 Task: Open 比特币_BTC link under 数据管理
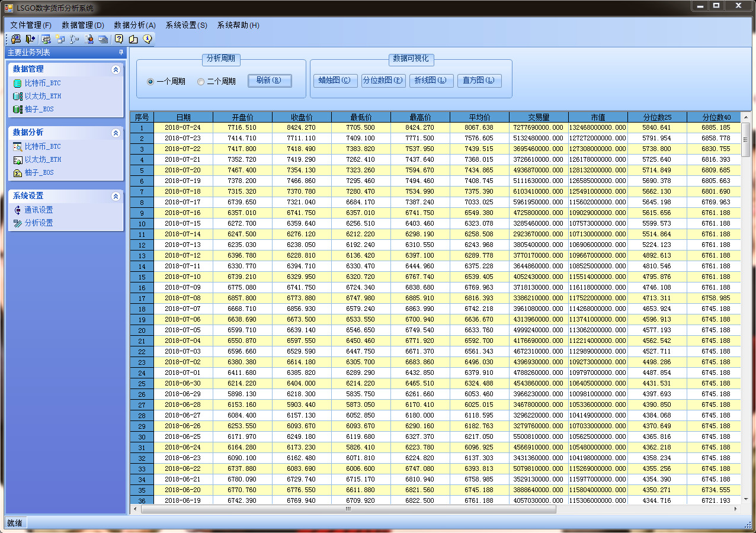[x=43, y=84]
